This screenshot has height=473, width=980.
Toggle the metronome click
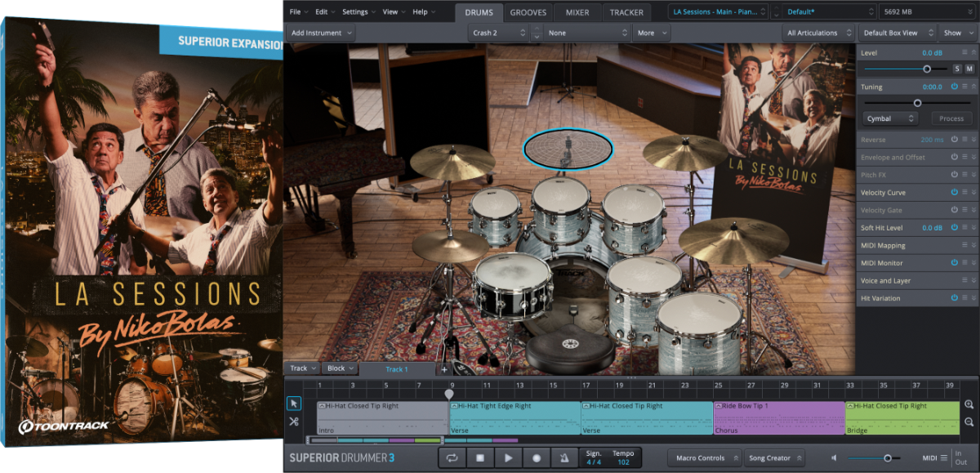[564, 458]
